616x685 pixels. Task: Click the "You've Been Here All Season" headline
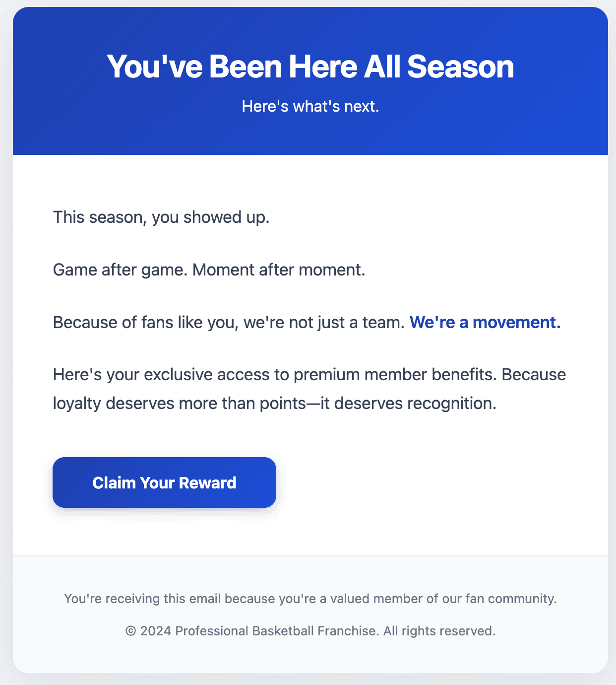310,67
